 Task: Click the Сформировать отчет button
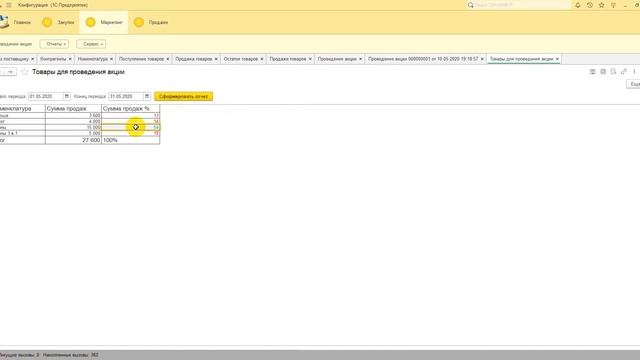tap(184, 96)
